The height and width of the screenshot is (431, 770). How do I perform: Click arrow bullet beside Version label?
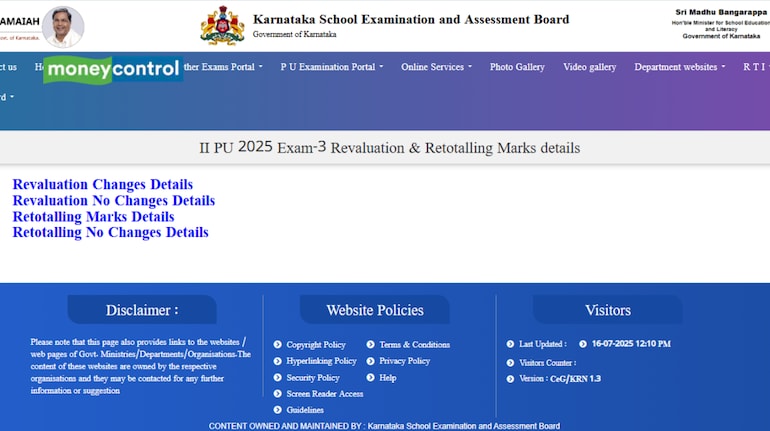[510, 379]
